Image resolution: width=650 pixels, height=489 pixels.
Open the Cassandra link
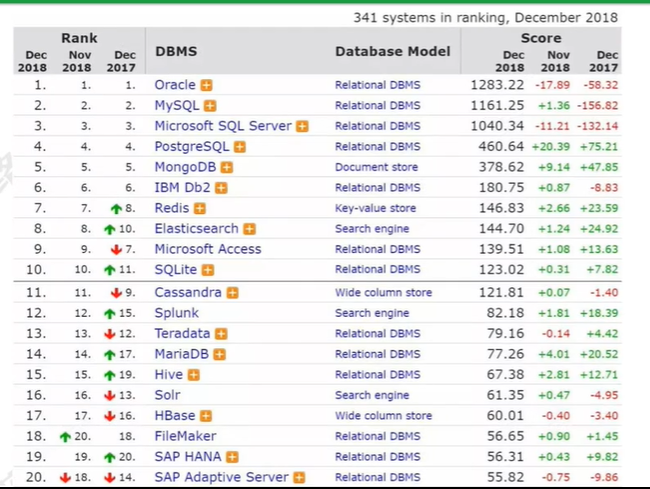188,293
